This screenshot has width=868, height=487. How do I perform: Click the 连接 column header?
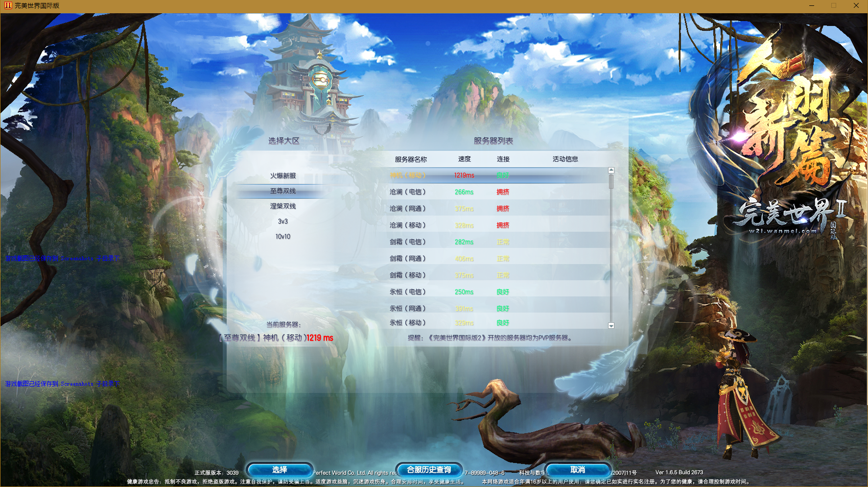[x=503, y=159]
